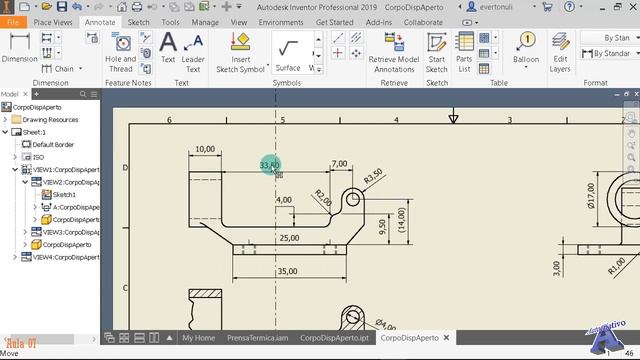The height and width of the screenshot is (360, 640).
Task: Open the Help question mark icon
Action: point(569,7)
